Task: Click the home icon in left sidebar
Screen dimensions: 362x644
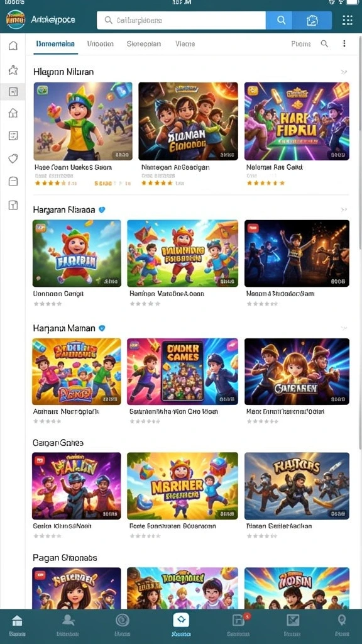Action: 13,45
